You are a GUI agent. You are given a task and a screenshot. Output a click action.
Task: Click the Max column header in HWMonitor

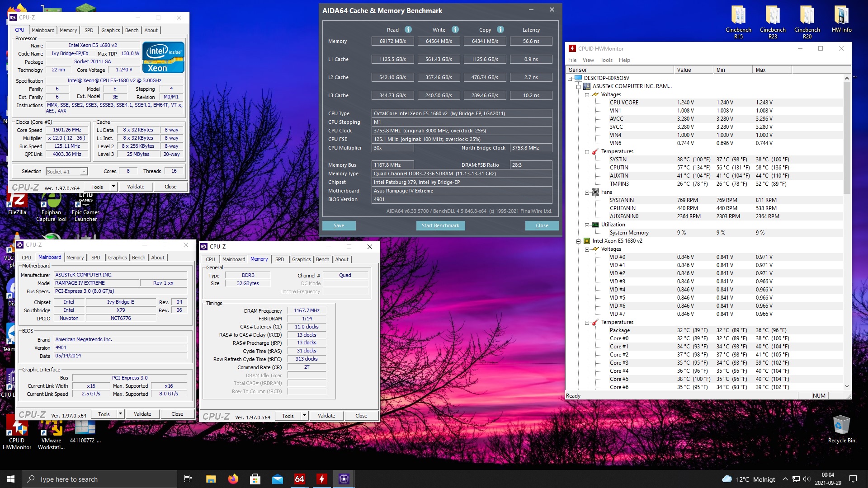tap(772, 70)
